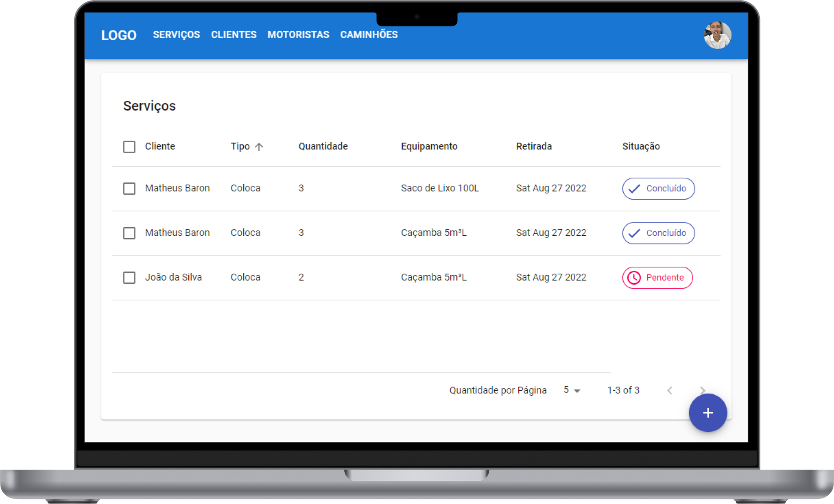Go to the next page with the right chevron
The image size is (834, 504).
tap(703, 390)
